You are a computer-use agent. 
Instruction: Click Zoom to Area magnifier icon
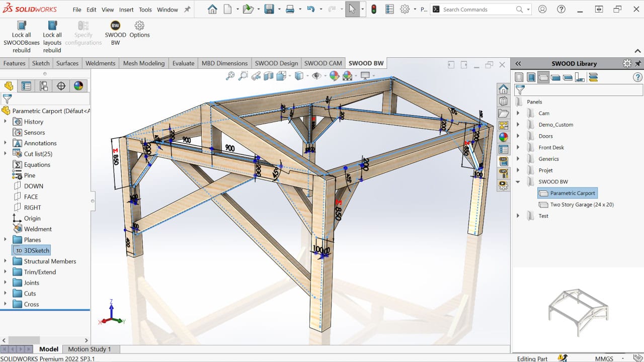tap(243, 75)
